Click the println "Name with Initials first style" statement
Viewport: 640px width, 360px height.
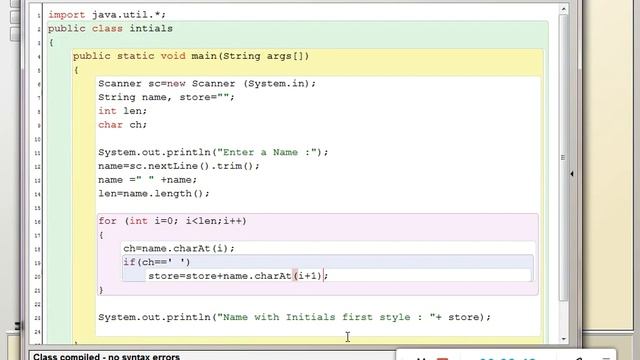point(294,317)
